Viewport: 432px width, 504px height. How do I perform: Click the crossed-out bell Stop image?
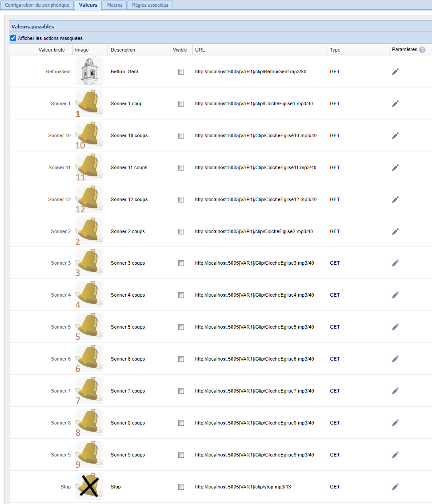pyautogui.click(x=89, y=486)
